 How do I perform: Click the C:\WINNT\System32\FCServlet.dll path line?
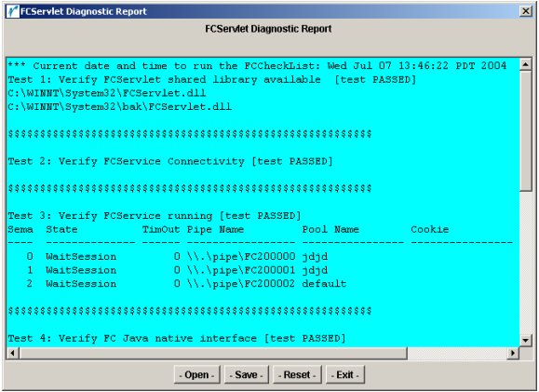(107, 93)
